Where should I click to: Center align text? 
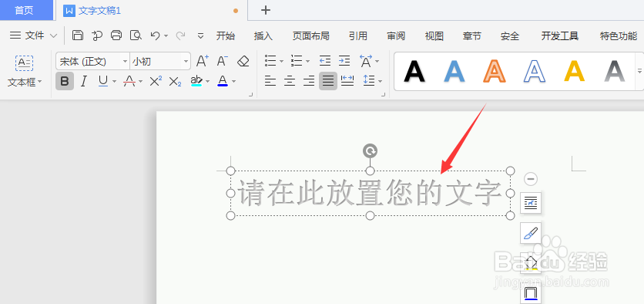point(290,80)
